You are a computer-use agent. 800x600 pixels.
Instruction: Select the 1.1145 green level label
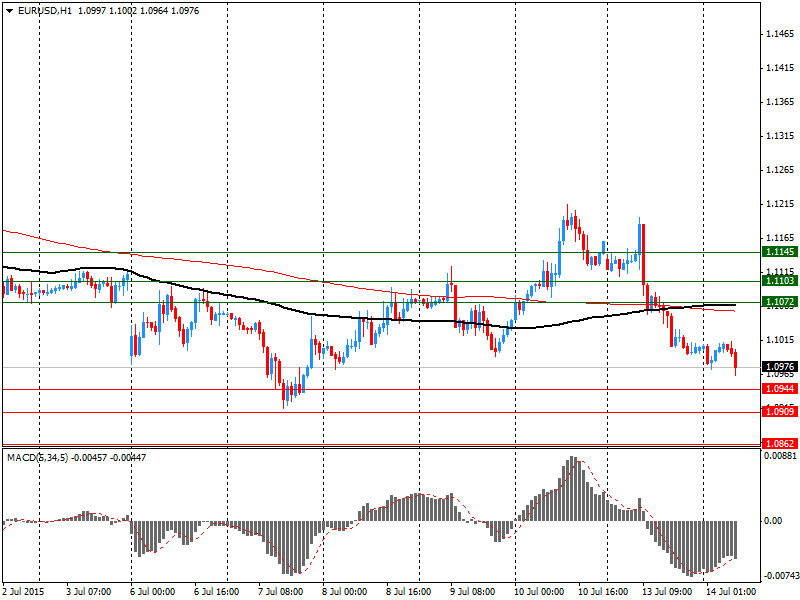point(779,252)
